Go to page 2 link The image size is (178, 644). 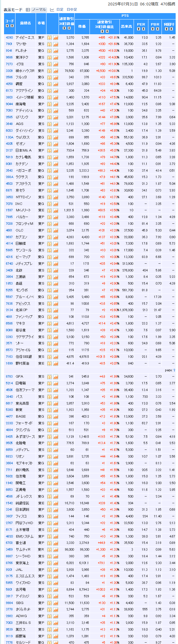coord(174,370)
